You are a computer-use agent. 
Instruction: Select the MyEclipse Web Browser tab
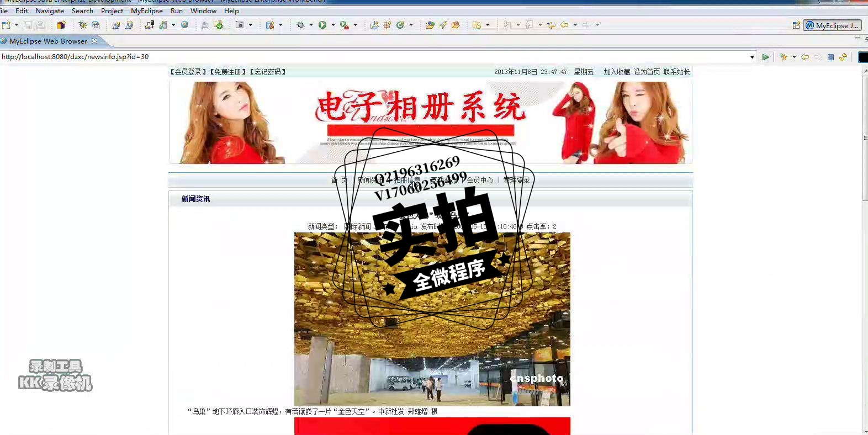coord(48,41)
